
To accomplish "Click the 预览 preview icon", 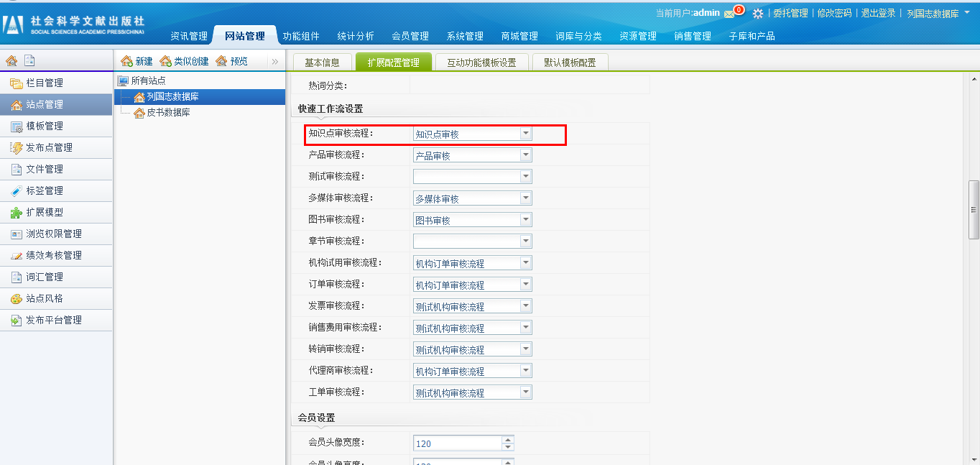I will tap(221, 62).
